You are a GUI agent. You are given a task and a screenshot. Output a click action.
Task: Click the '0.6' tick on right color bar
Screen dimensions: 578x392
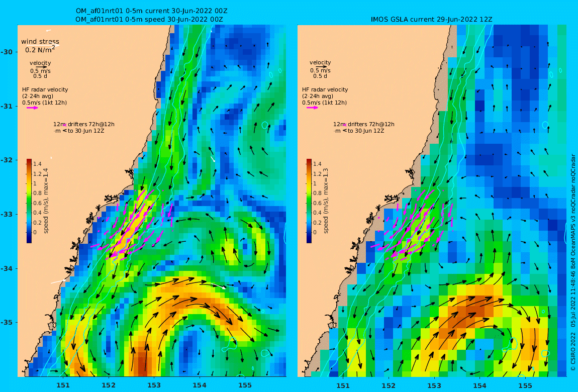pyautogui.click(x=317, y=203)
